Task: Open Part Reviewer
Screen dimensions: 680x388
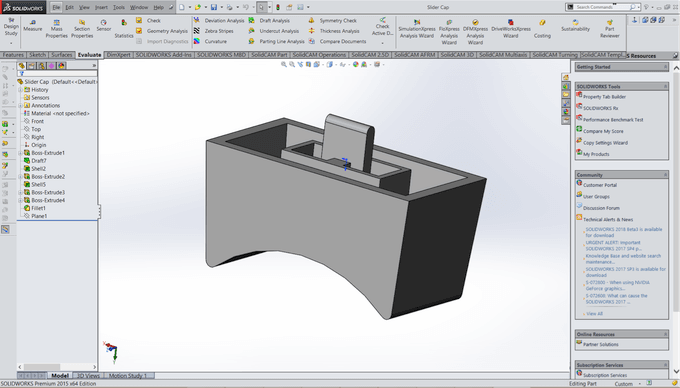Action: click(x=609, y=29)
